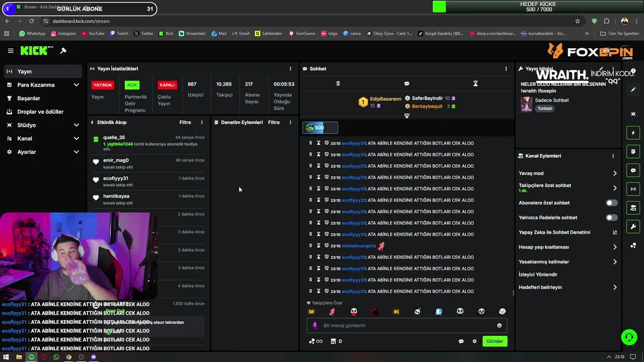Image resolution: width=644 pixels, height=362 pixels.
Task: Bookmark this page with star icon
Action: [578, 21]
